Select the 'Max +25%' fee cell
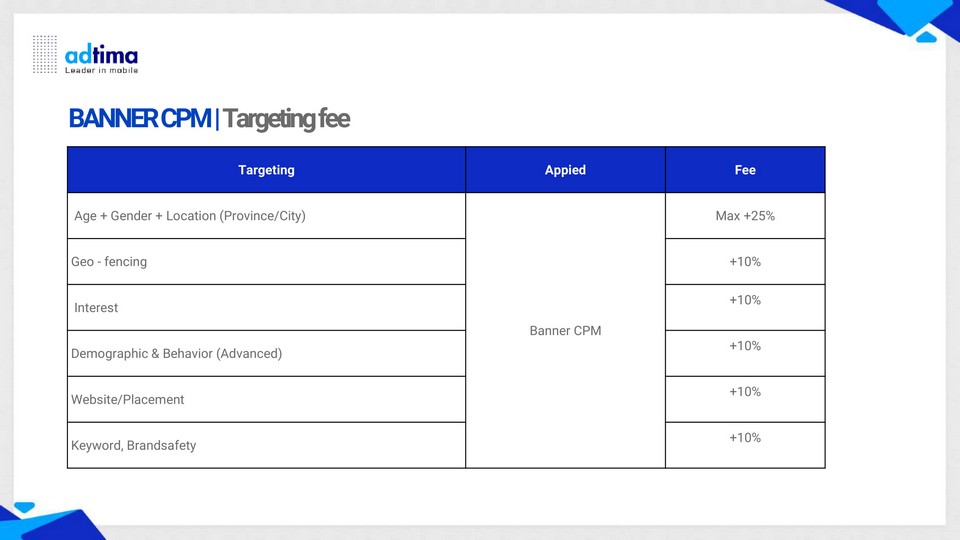 click(745, 216)
